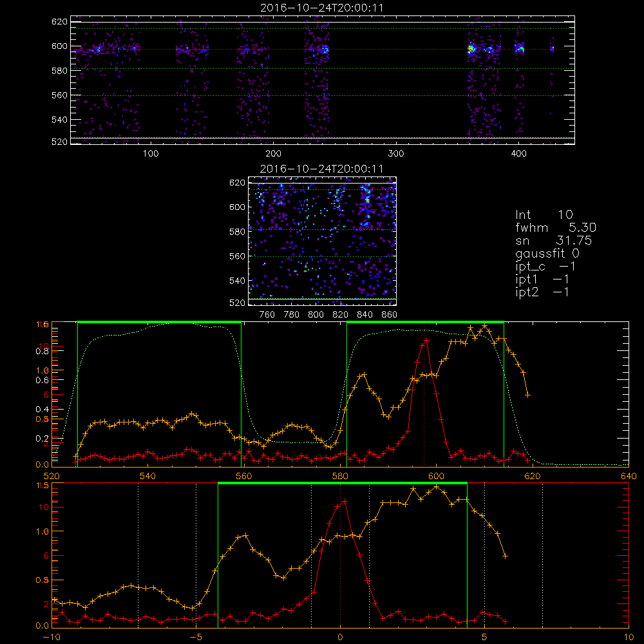Click x-axis label 100 on wide spectrogram
This screenshot has width=644, height=644.
(151, 154)
